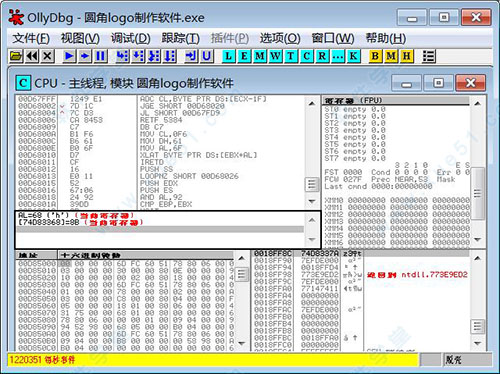Open the Log window (L button)
The width and height of the screenshot is (500, 374).
[x=229, y=56]
